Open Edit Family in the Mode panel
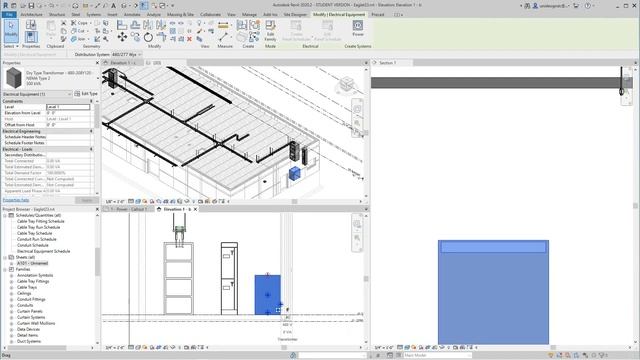Image resolution: width=640 pixels, height=360 pixels. [x=270, y=31]
